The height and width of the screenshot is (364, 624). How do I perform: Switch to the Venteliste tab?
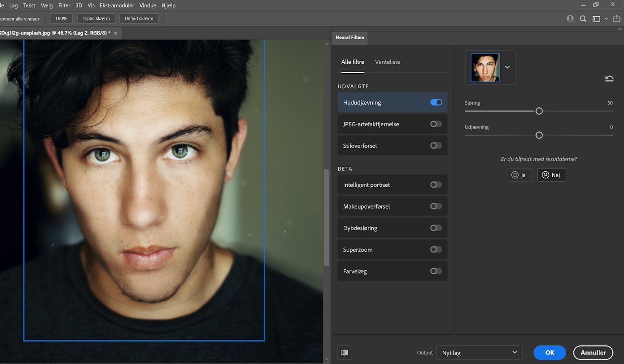tap(387, 62)
